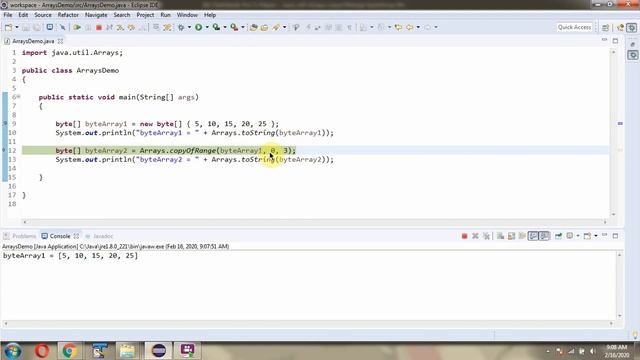Select the ArraysDemo.java editor tab
640x360 pixels.
33,41
